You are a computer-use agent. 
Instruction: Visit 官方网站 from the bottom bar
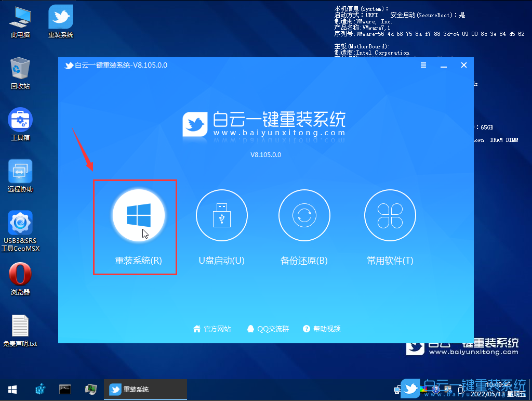coord(212,328)
